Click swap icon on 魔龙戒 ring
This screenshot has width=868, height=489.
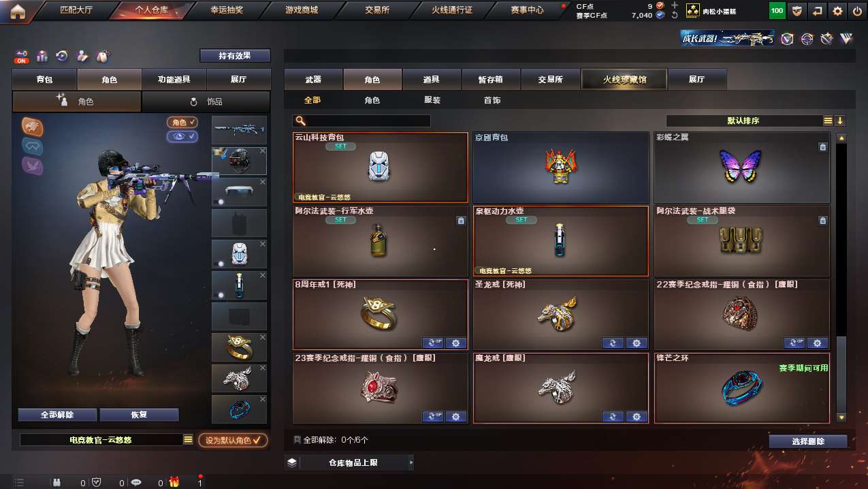[613, 417]
